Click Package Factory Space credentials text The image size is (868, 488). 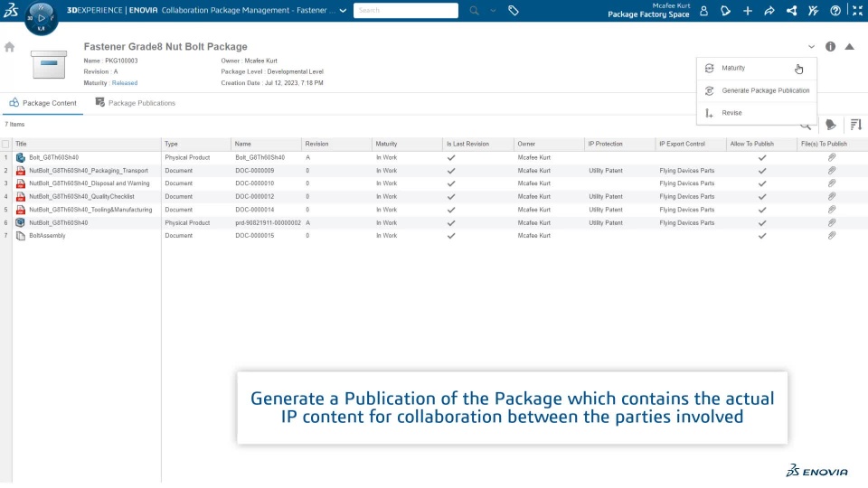pos(648,14)
